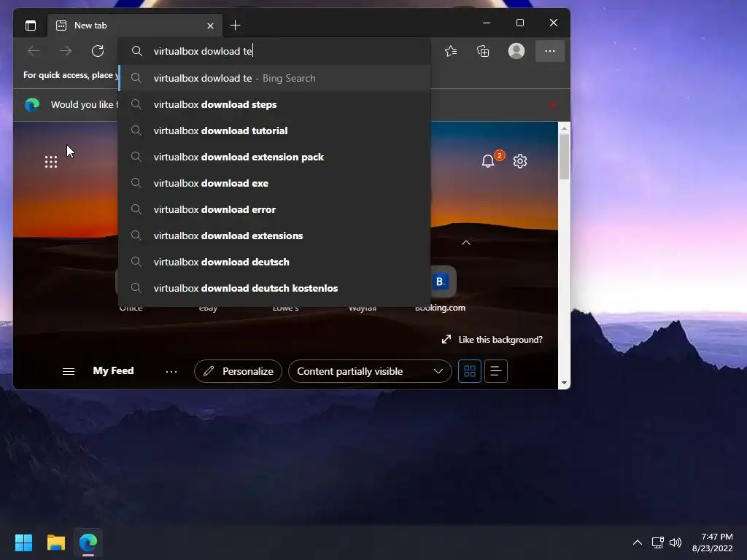Image resolution: width=747 pixels, height=560 pixels.
Task: Go back with the back arrow
Action: pos(34,51)
